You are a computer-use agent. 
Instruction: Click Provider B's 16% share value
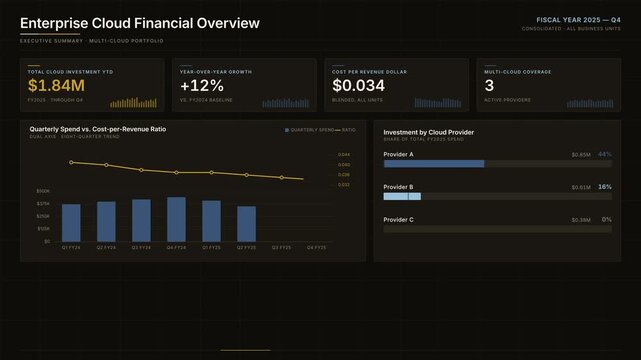click(x=605, y=187)
